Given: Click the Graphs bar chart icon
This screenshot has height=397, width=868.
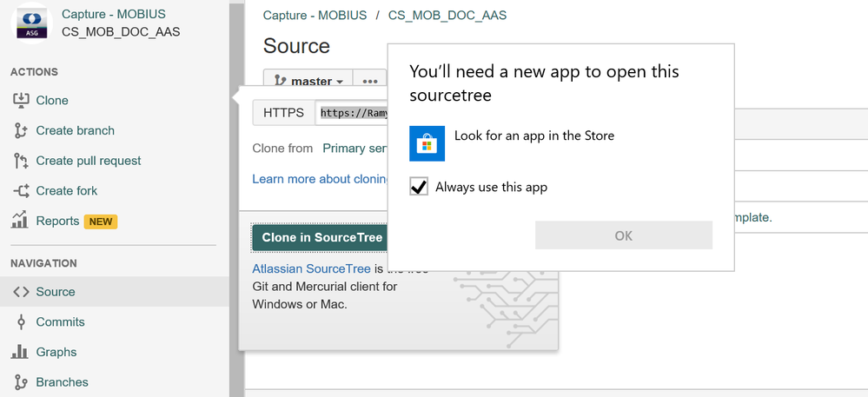Looking at the screenshot, I should (20, 352).
